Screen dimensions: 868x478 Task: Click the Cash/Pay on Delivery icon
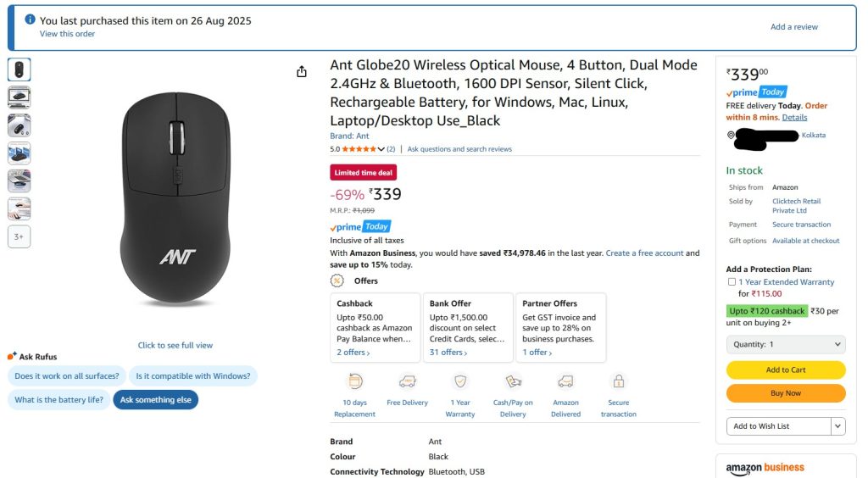(x=513, y=381)
